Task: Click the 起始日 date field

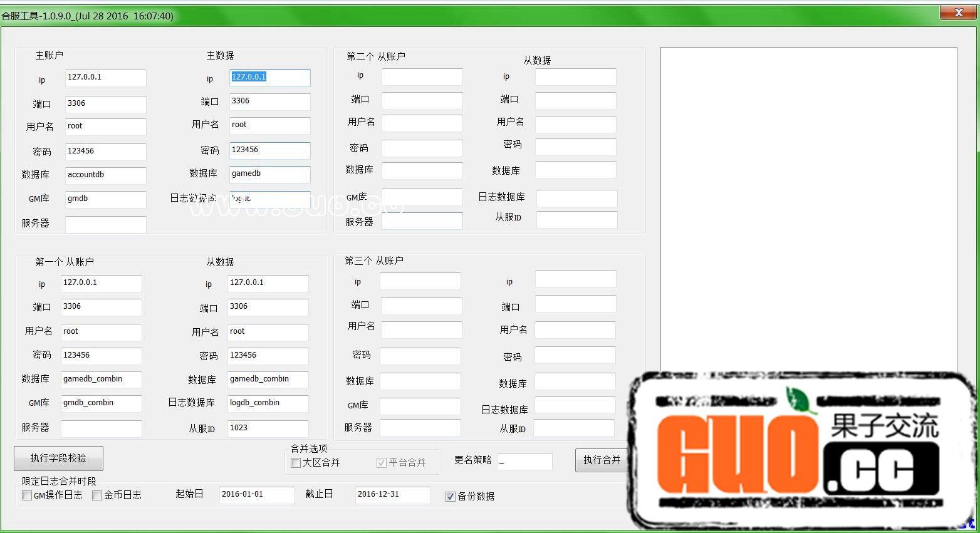Action: click(256, 495)
